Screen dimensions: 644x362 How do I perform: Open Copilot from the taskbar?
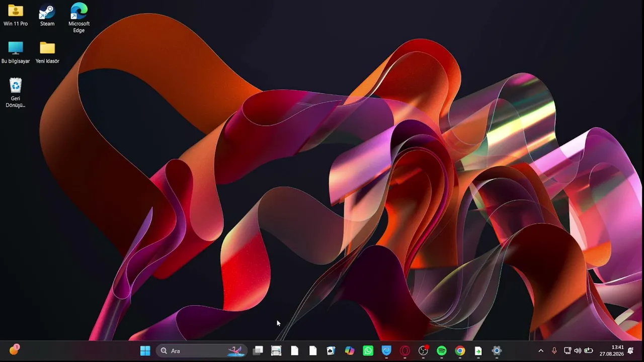coord(350,350)
